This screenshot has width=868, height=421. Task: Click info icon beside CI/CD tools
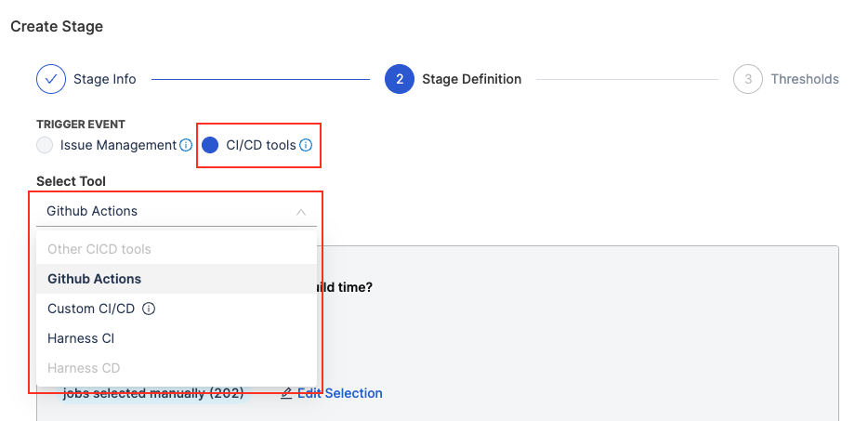(x=306, y=145)
